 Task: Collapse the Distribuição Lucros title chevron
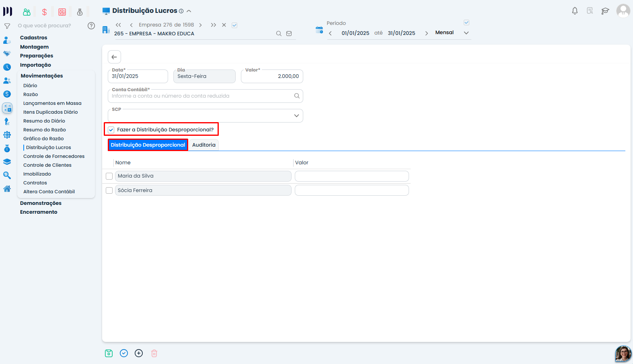point(189,11)
